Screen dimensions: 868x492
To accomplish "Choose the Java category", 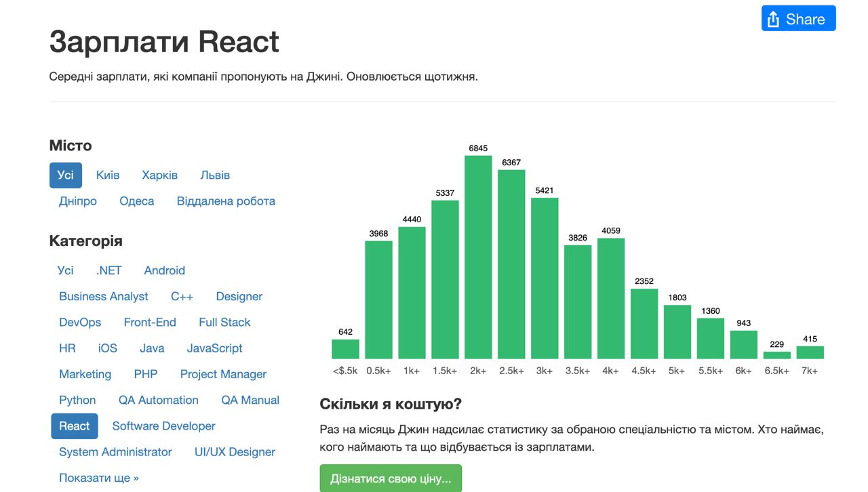I will point(152,348).
